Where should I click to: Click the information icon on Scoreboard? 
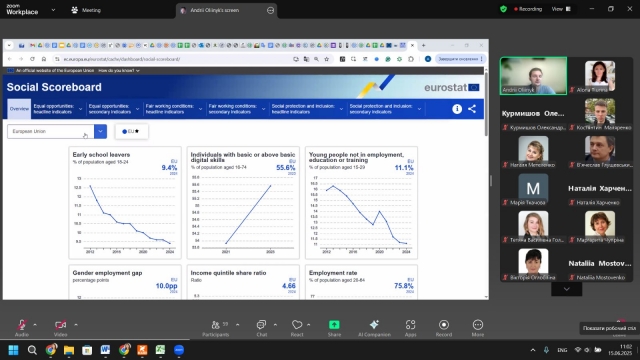pyautogui.click(x=457, y=109)
